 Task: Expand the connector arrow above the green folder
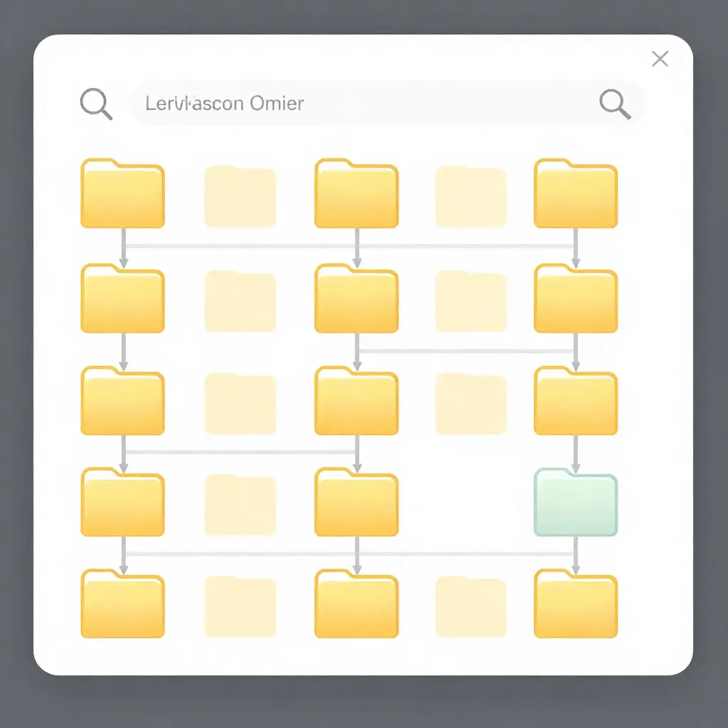pos(576,451)
